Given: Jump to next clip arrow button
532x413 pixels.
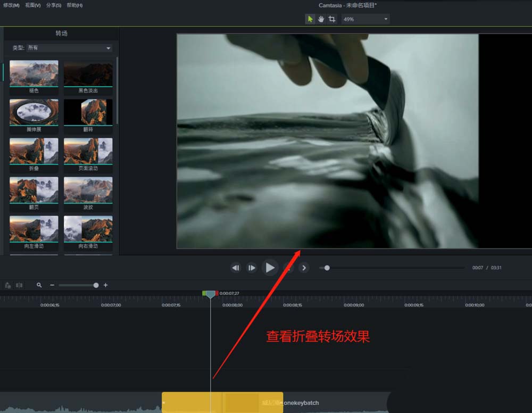Looking at the screenshot, I should (x=304, y=268).
